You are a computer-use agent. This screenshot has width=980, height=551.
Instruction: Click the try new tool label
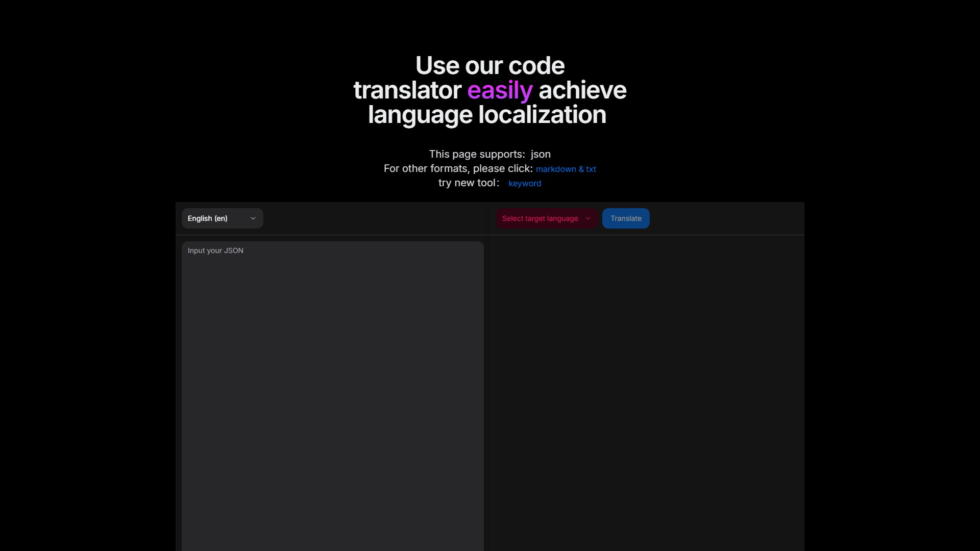pos(468,183)
